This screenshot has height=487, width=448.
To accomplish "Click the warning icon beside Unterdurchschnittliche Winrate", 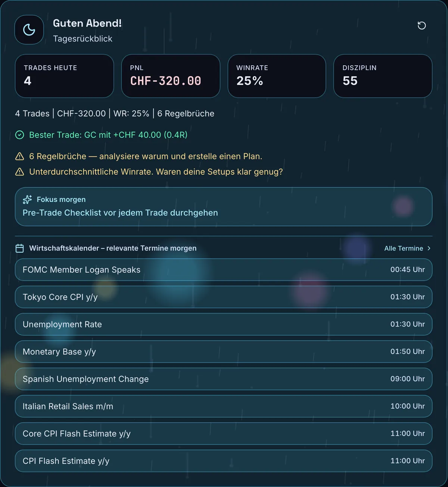I will (20, 172).
